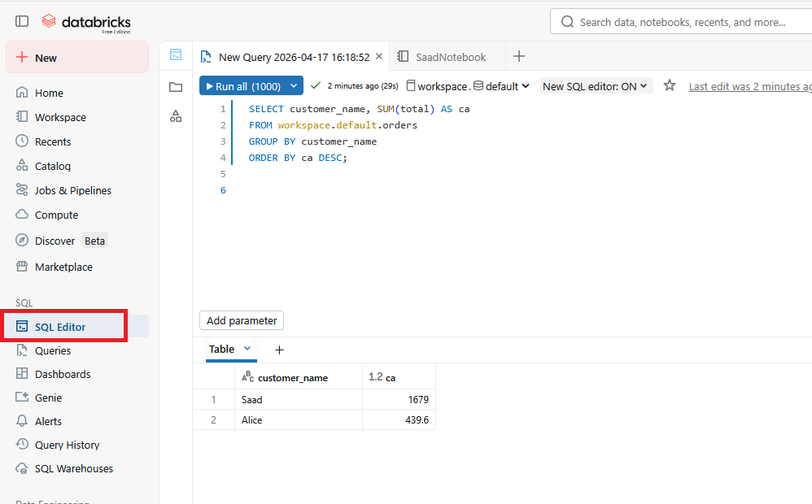
Task: Click the customer_name column header
Action: (x=292, y=377)
